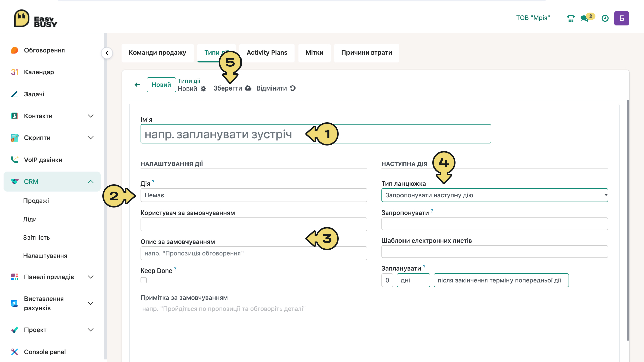Click the Типи дії breadcrumb link
This screenshot has height=362, width=644.
click(189, 81)
